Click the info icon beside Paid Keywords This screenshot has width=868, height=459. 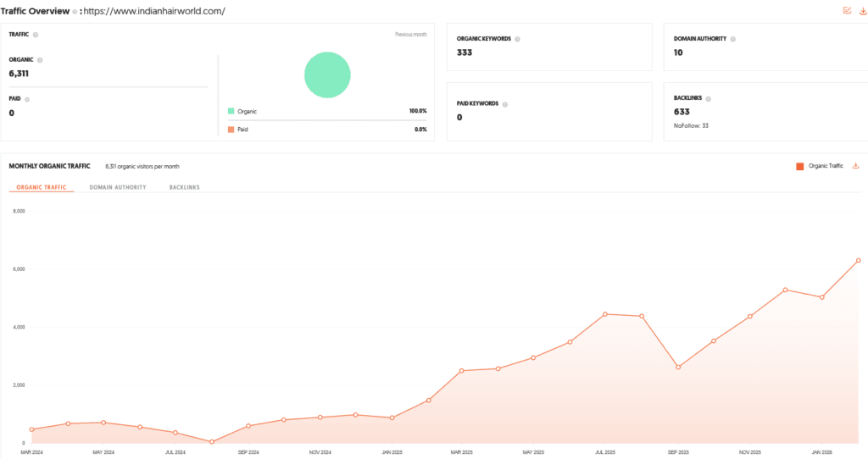(x=506, y=104)
